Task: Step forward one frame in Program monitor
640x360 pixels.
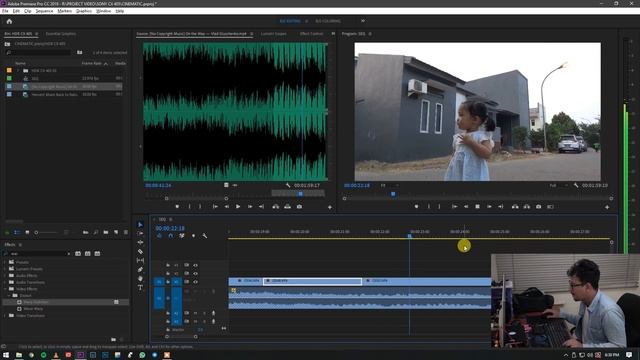Action: coord(489,207)
